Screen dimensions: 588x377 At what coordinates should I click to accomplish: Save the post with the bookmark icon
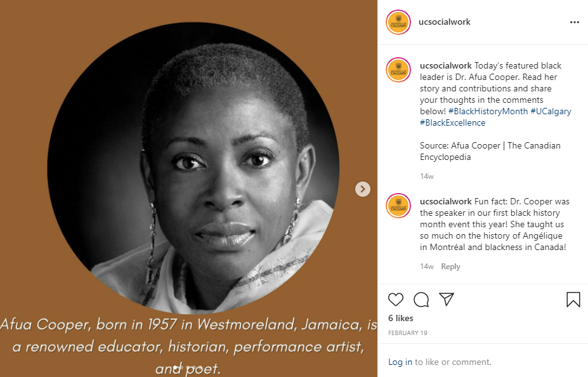573,300
